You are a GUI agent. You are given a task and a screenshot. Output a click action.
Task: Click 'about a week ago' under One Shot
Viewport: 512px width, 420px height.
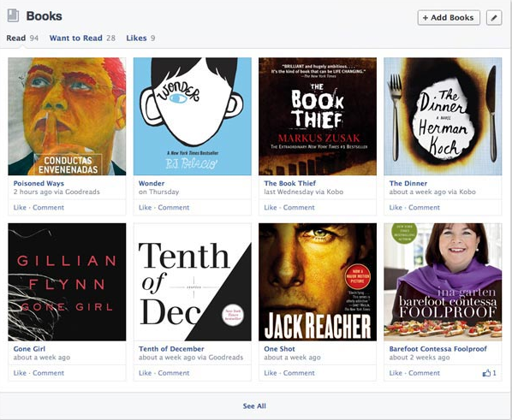click(x=292, y=358)
